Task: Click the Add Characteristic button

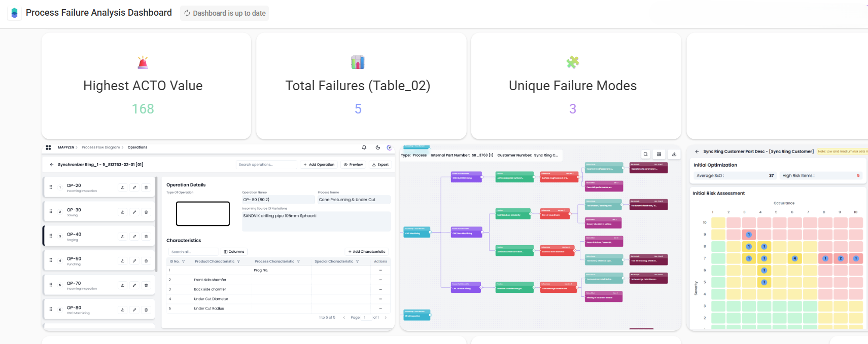Action: point(367,252)
